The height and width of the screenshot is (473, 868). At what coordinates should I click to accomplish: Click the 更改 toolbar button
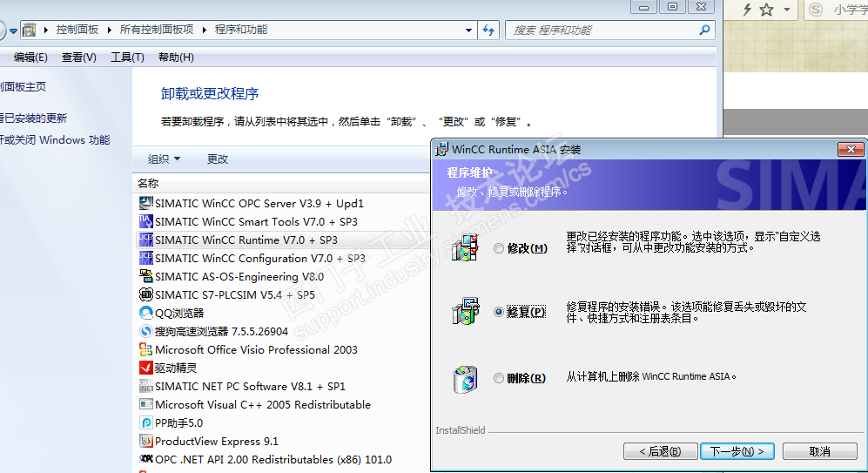[218, 159]
